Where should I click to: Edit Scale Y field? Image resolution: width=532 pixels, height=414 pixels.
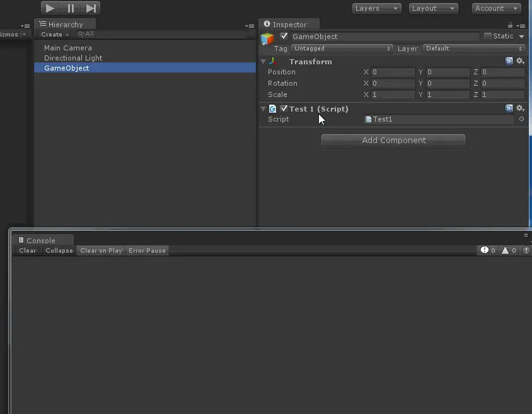point(448,95)
